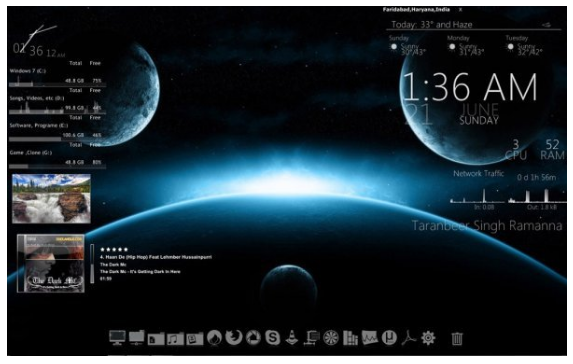Click the track elapsed time text
573x364 pixels.
[x=106, y=279]
